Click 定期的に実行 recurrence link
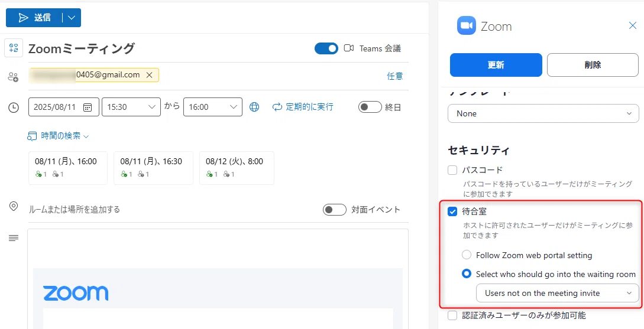The image size is (644, 329). [309, 107]
